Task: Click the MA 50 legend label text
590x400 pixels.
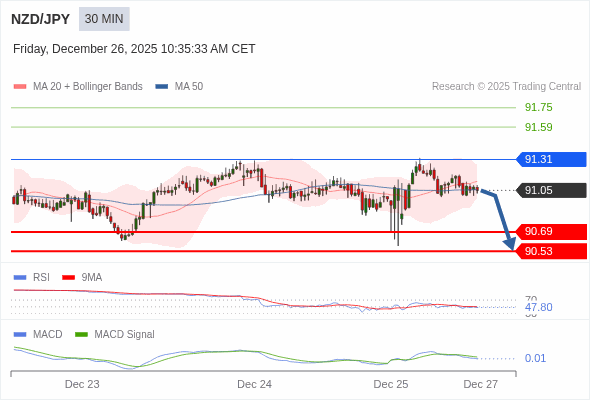Action: (x=189, y=87)
